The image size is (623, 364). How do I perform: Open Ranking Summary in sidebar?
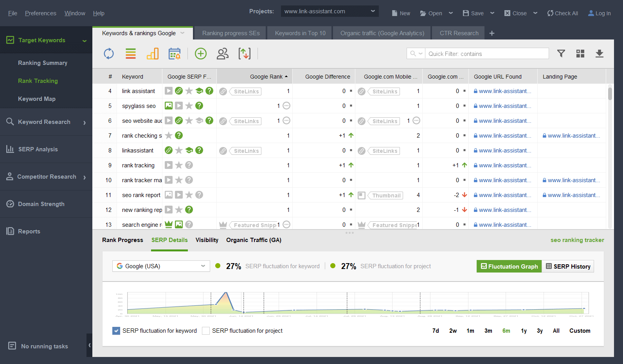[43, 63]
